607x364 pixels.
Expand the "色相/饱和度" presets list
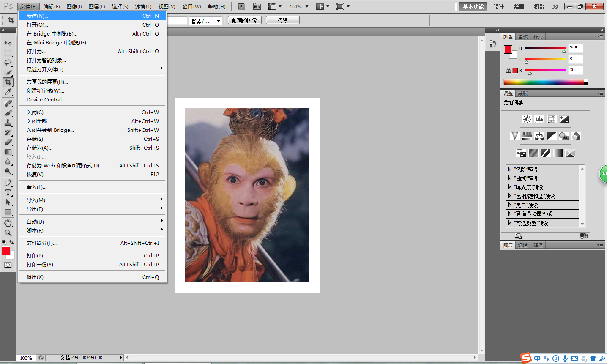pos(509,196)
